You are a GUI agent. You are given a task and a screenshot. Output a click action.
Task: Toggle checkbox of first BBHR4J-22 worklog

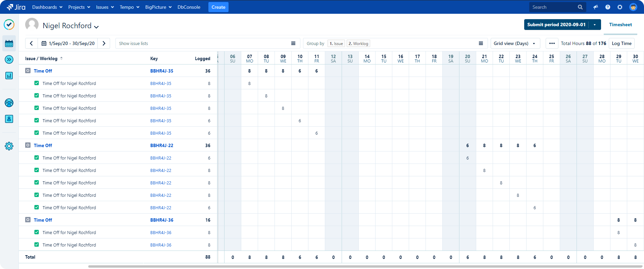click(x=37, y=158)
